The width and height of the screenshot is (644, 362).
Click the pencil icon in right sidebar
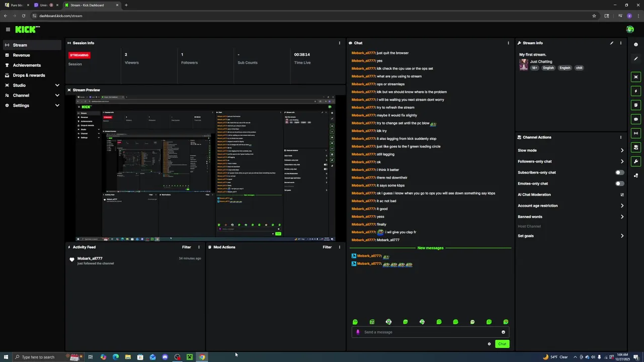click(x=636, y=59)
